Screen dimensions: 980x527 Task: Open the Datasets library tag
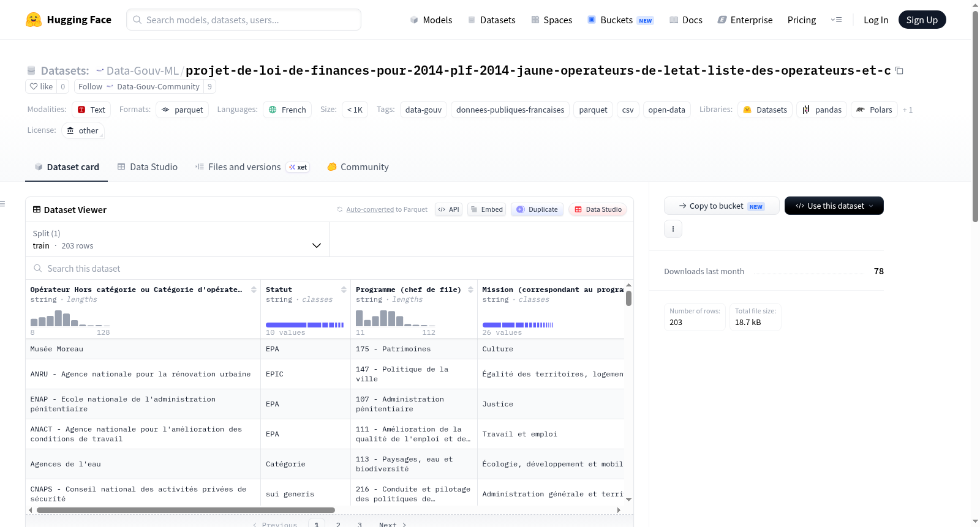click(x=765, y=110)
